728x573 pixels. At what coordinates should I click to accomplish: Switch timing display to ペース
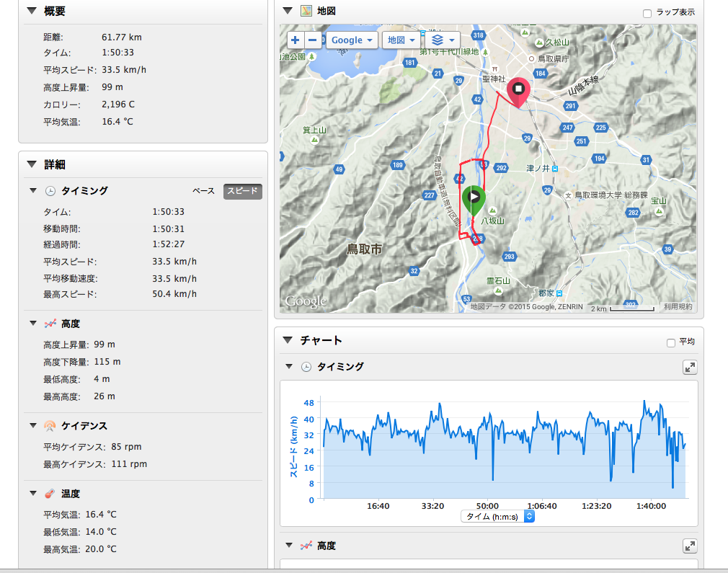203,191
